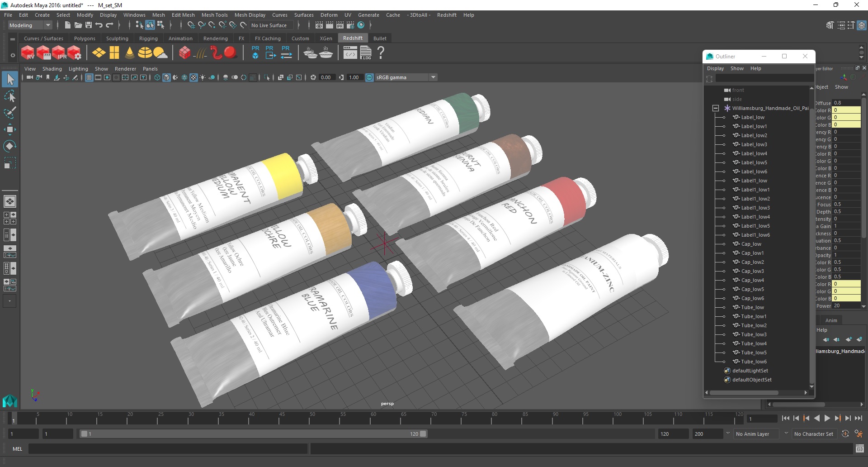Activate the Lasso select tool

pyautogui.click(x=10, y=96)
